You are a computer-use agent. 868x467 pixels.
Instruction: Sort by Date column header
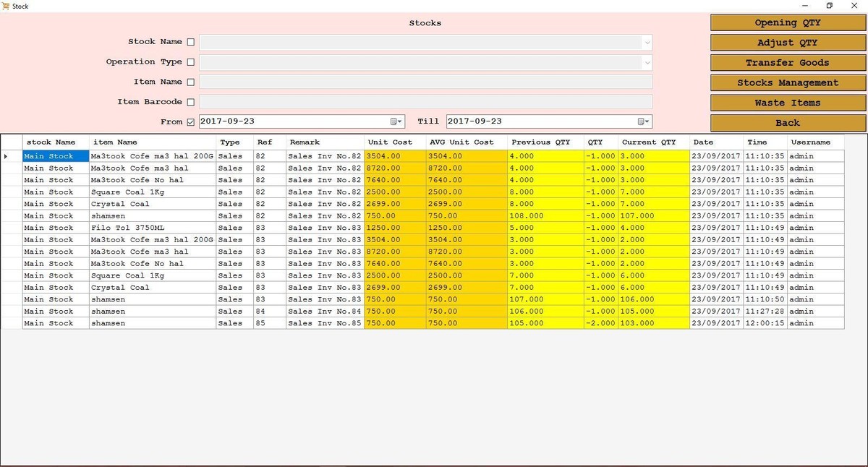716,142
